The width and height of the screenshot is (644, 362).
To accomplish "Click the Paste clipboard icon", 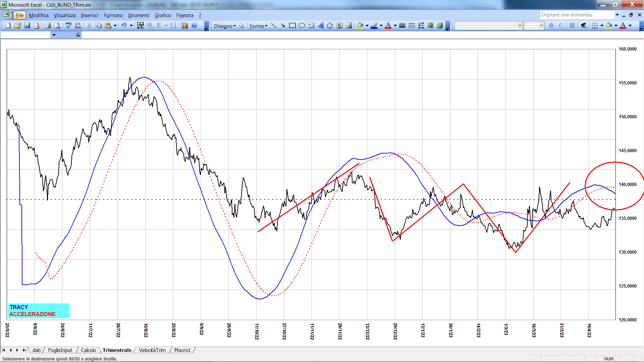I will pos(108,25).
